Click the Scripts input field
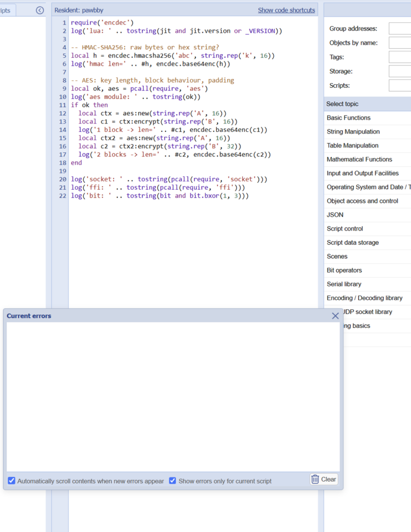Viewport: 411px width, 532px height. [x=400, y=86]
